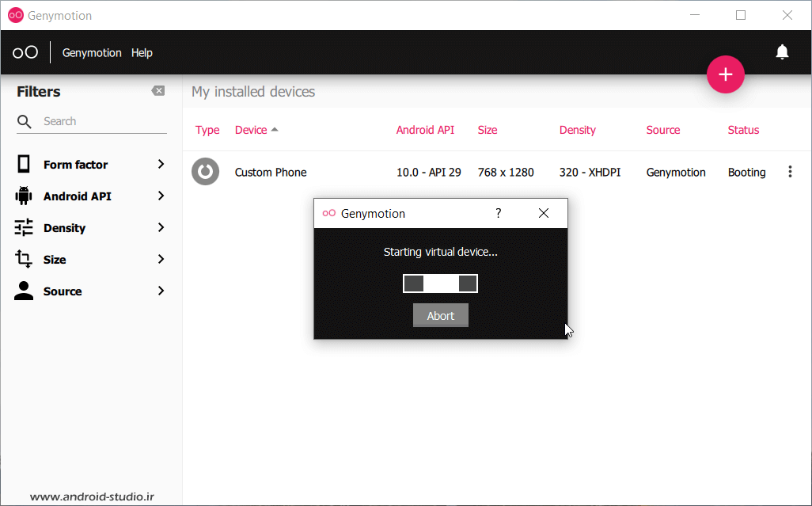Open three-dot options menu for Custom Phone
The image size is (812, 506).
789,172
